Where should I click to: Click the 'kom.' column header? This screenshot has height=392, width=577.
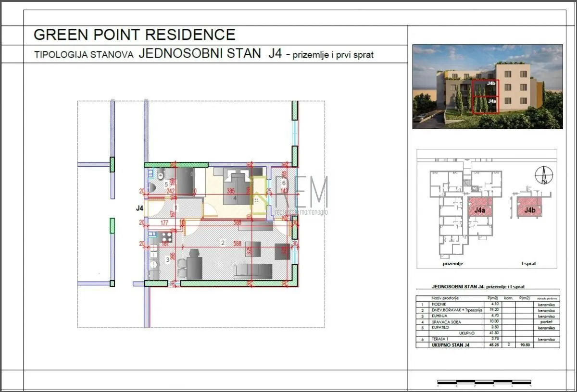[509, 298]
